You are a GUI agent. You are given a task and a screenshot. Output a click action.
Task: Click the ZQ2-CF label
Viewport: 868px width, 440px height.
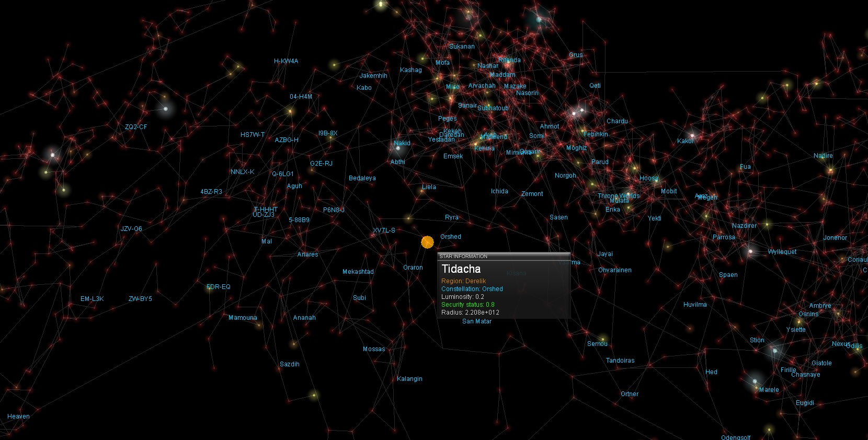pyautogui.click(x=136, y=127)
